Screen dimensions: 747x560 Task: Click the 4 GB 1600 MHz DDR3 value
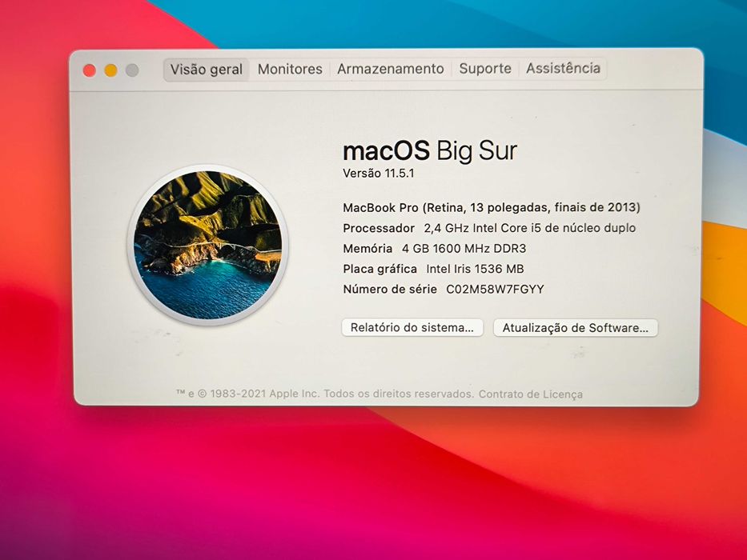(464, 249)
